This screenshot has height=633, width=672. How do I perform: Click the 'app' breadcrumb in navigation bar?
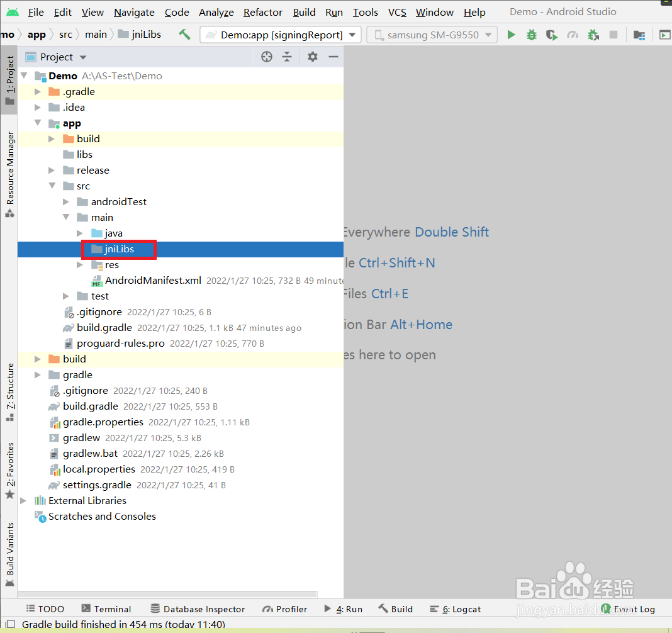click(x=36, y=34)
